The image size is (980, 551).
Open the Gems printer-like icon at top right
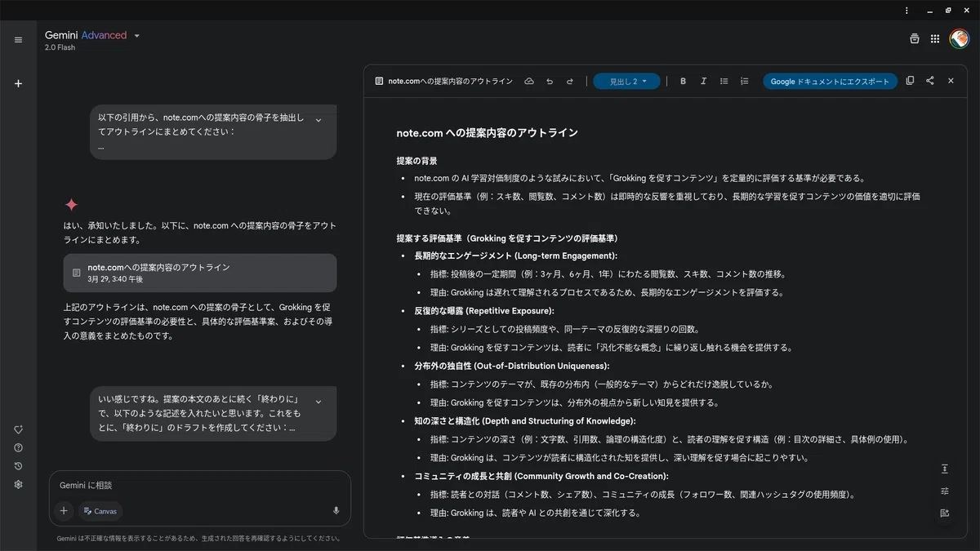[x=915, y=38]
